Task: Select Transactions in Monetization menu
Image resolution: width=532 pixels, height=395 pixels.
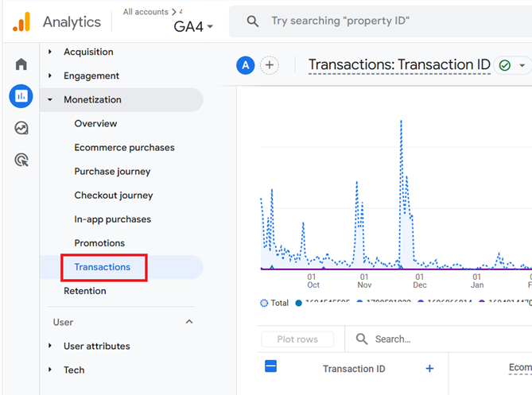Action: [103, 267]
